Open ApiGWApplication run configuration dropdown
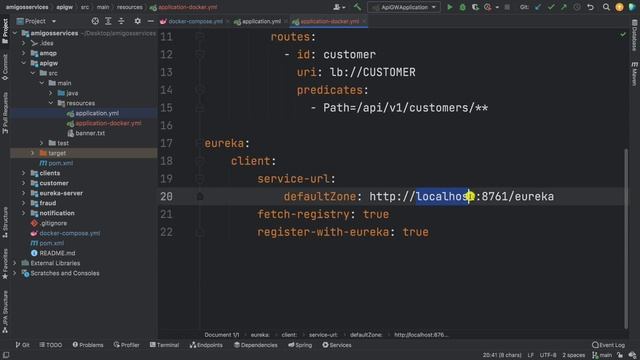 [404, 7]
